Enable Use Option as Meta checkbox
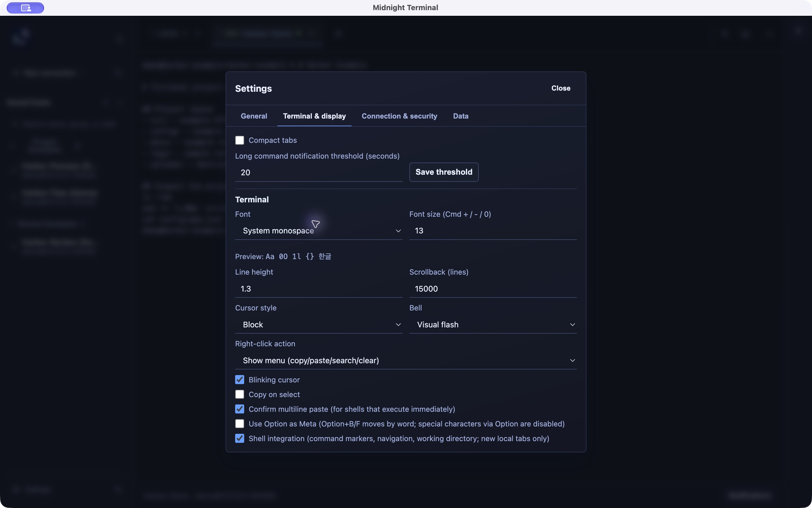This screenshot has width=812, height=508. (240, 424)
